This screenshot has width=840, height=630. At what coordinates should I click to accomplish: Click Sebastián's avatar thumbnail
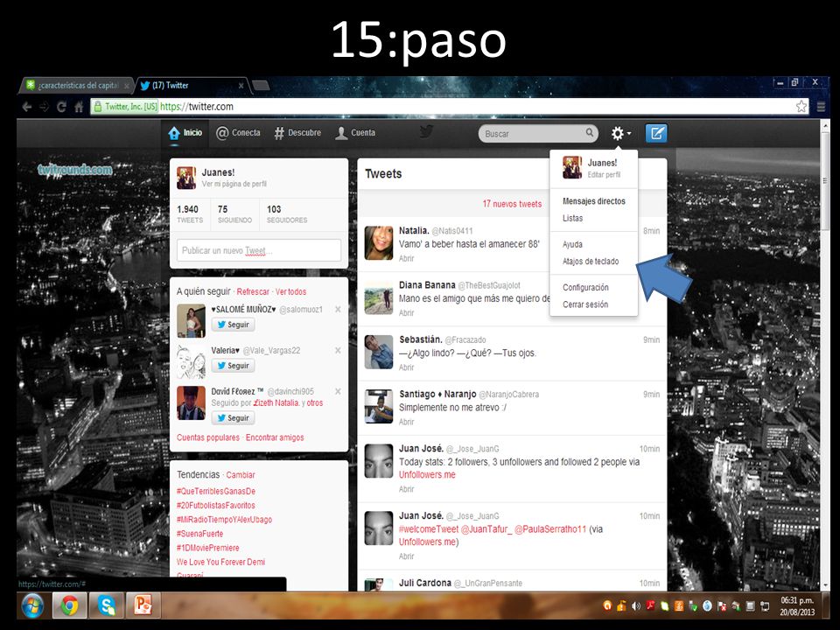click(379, 352)
